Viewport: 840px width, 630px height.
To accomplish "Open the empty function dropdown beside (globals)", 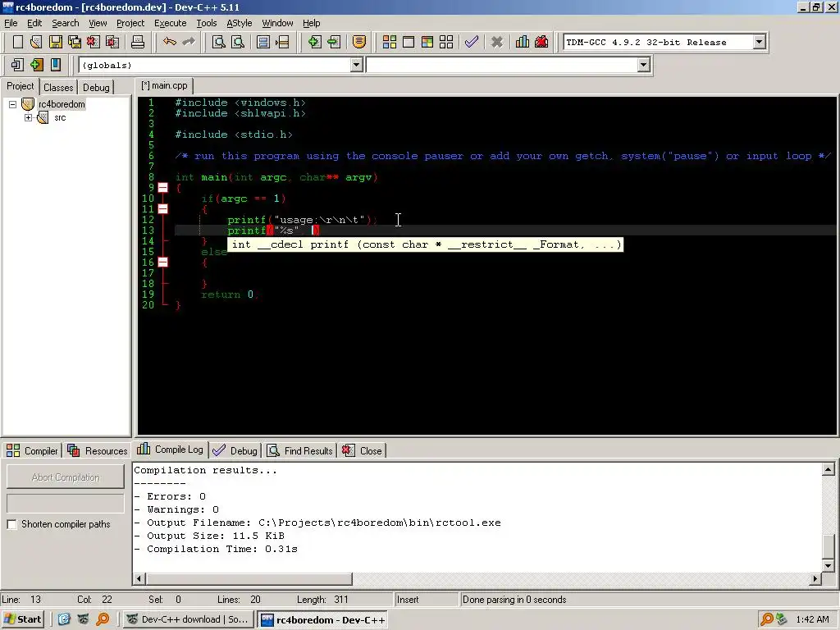I will pyautogui.click(x=643, y=65).
